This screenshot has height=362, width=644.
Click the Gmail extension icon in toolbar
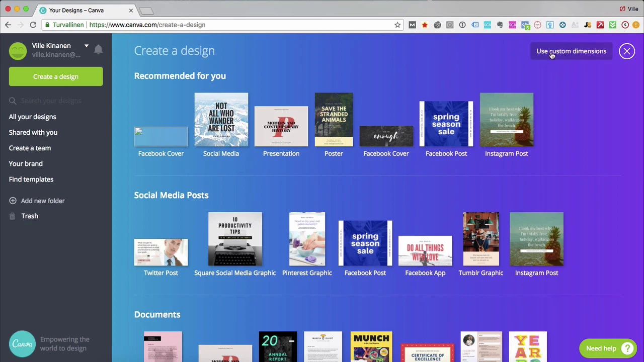tap(412, 25)
